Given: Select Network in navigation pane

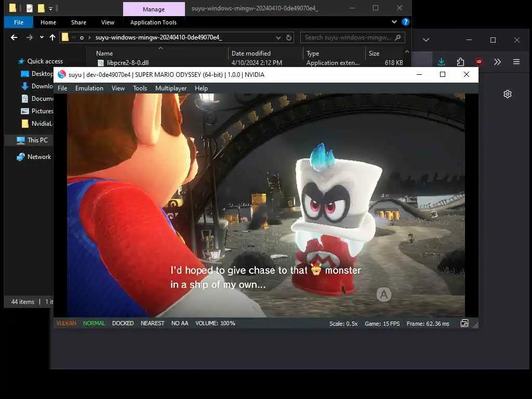Looking at the screenshot, I should point(34,157).
